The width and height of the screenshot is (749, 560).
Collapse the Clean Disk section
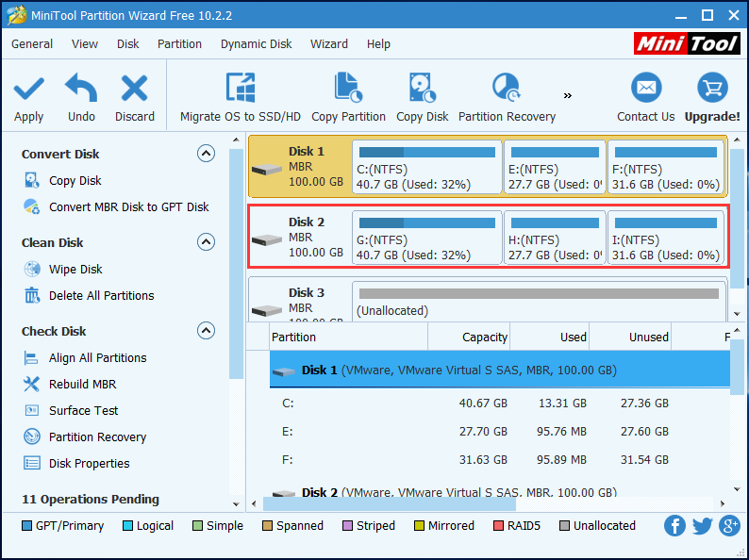click(206, 242)
